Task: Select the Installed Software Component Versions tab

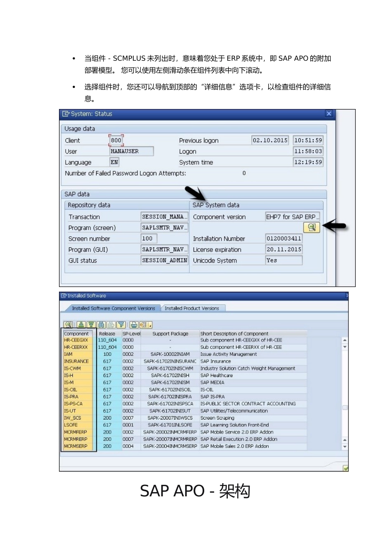Action: 113,308
